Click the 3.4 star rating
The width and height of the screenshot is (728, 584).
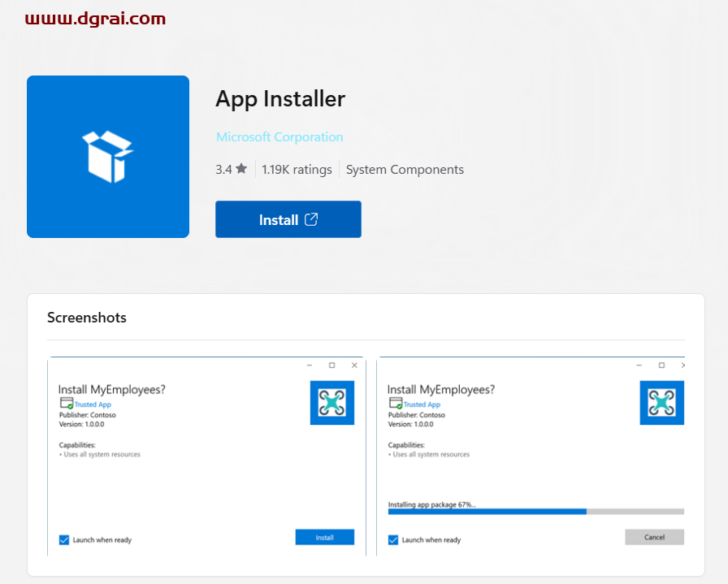[x=232, y=169]
